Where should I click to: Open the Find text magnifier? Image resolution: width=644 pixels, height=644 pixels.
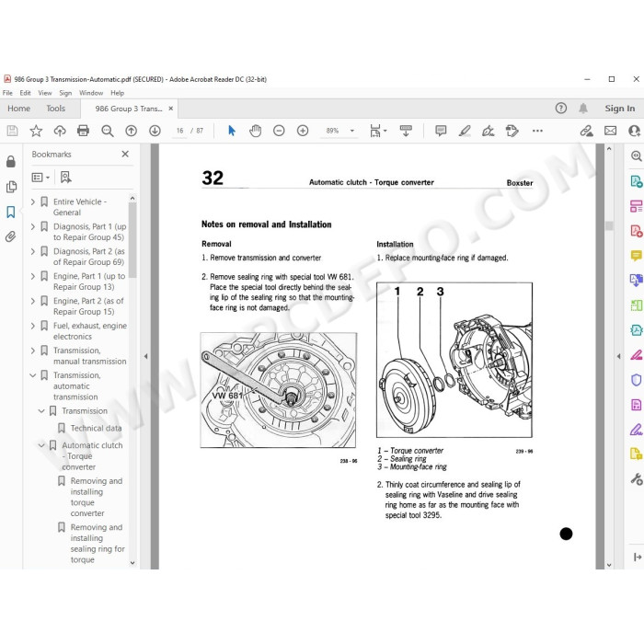(108, 131)
